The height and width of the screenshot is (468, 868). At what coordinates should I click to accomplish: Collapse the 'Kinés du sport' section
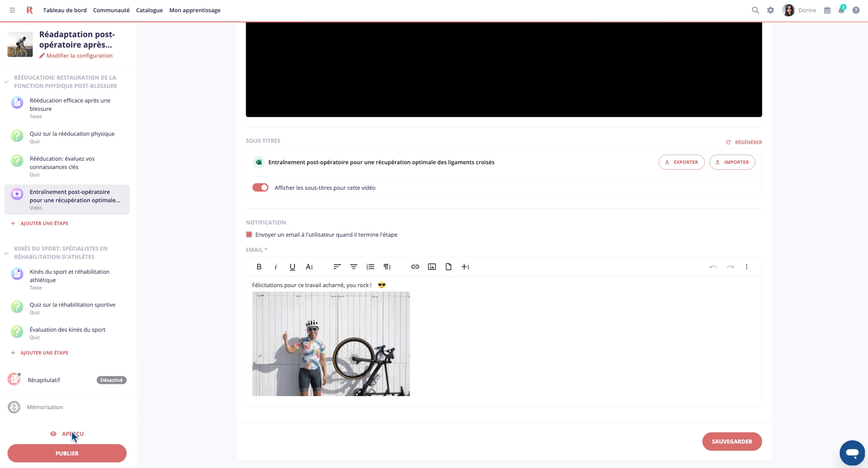pyautogui.click(x=6, y=252)
